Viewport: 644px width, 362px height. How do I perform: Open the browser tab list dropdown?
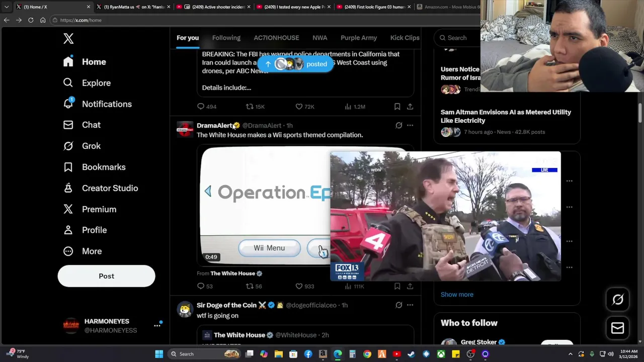pyautogui.click(x=6, y=7)
